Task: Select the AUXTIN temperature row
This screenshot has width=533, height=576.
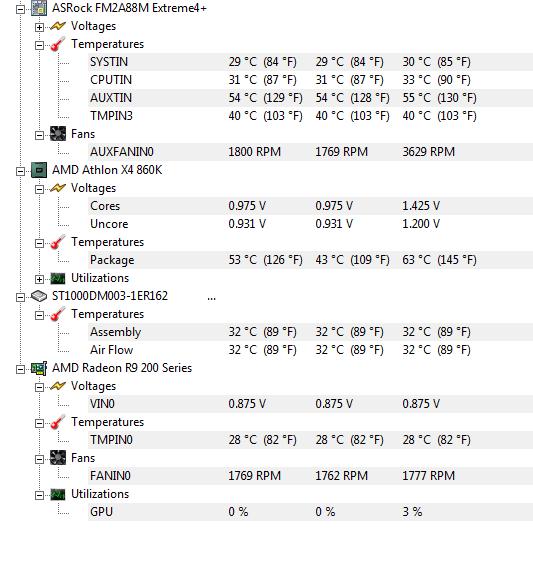Action: 310,98
